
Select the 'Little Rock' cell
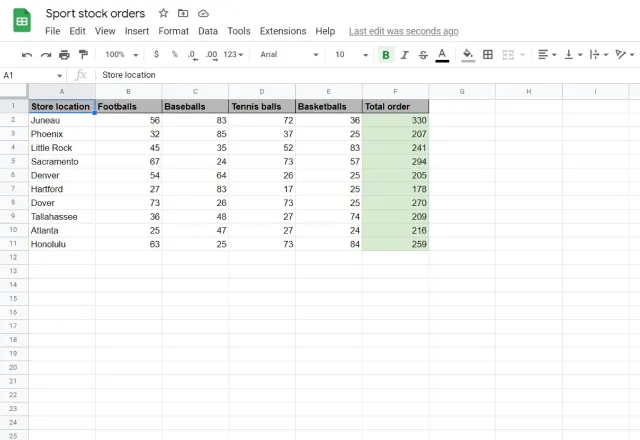62,148
